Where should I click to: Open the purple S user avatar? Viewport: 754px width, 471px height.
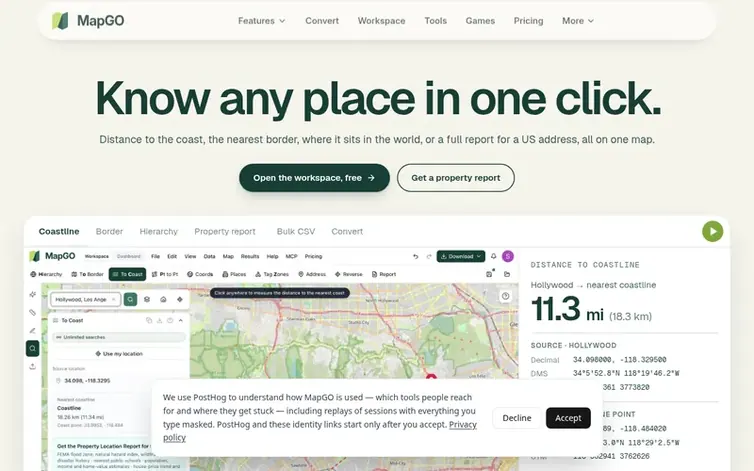[x=508, y=256]
